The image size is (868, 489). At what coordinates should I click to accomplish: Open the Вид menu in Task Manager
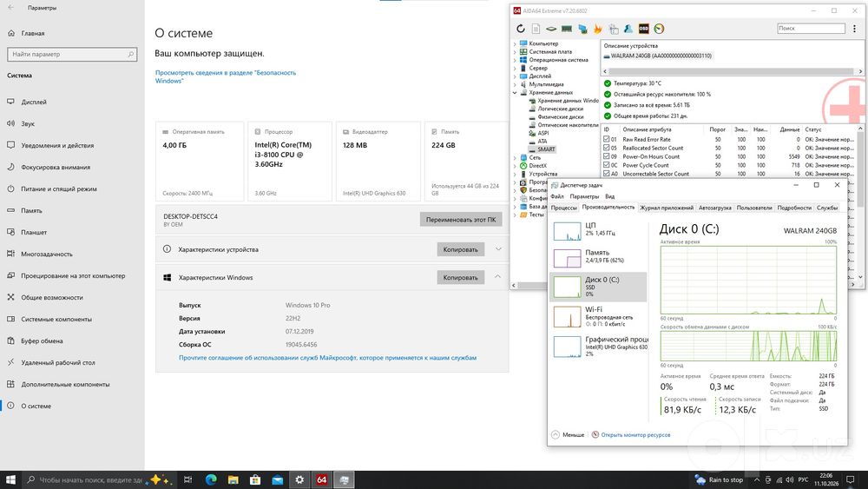(609, 196)
